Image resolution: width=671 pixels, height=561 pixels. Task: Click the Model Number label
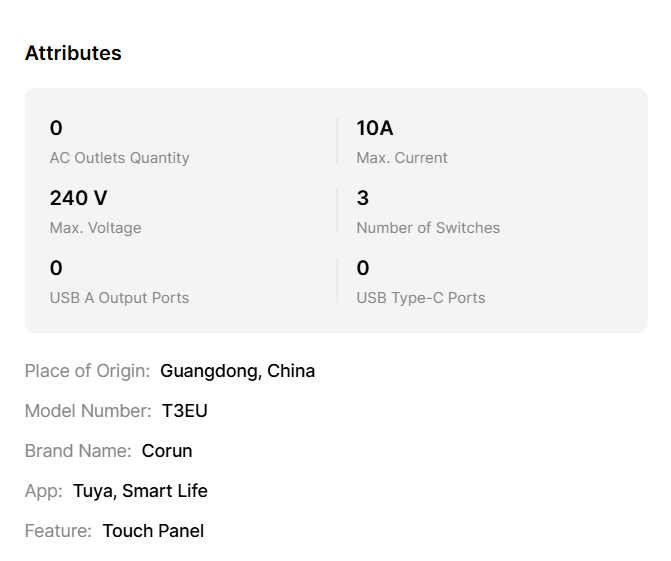88,411
